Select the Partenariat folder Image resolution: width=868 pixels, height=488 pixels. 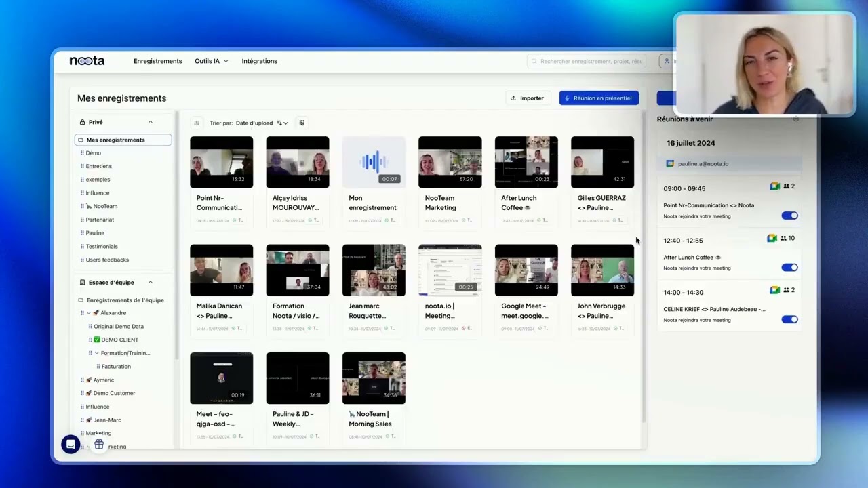point(100,220)
